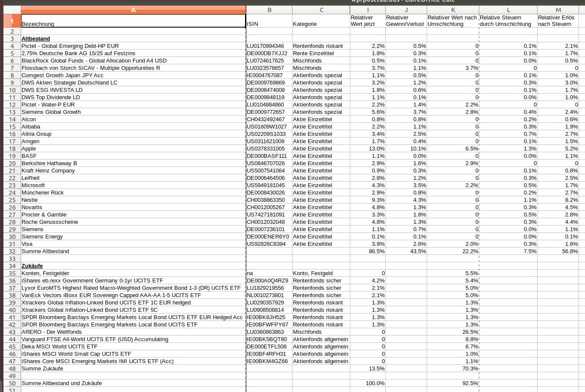Image resolution: width=585 pixels, height=392 pixels.
Task: Select the '13.0%' value in Apple row
Action: pyautogui.click(x=368, y=149)
